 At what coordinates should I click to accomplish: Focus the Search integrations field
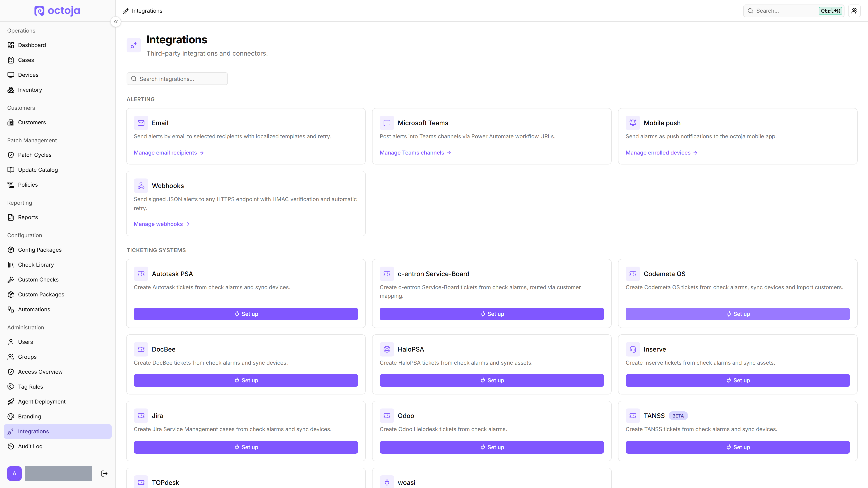(x=177, y=79)
